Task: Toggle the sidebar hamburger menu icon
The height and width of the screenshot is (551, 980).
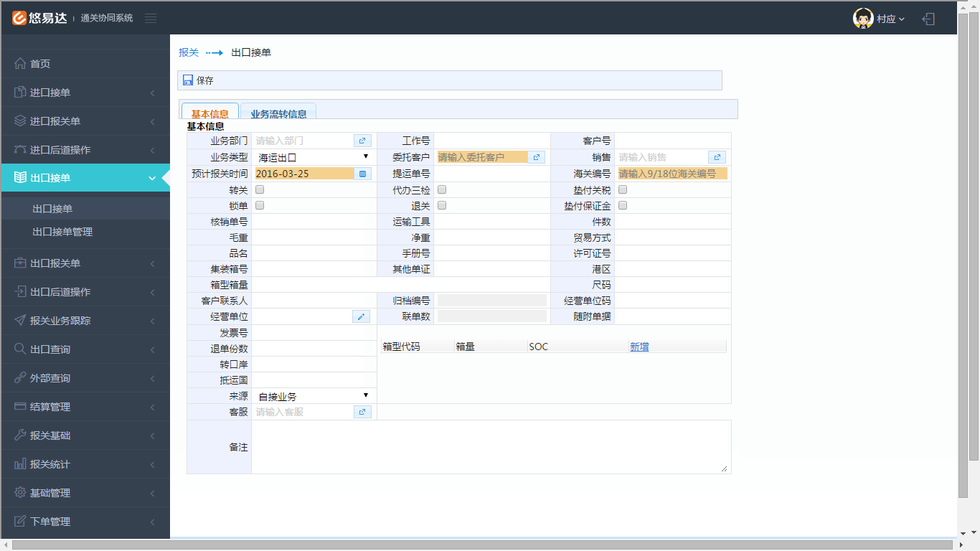Action: 151,18
